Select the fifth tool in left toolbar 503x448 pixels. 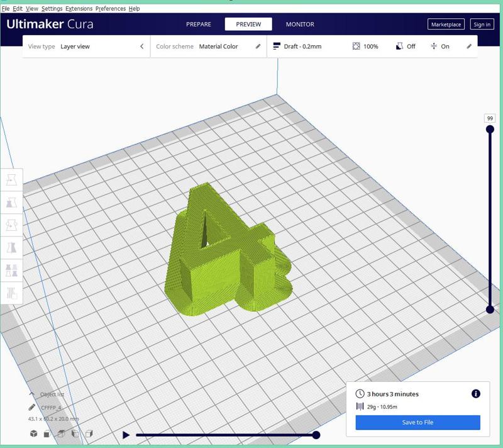coord(11,270)
